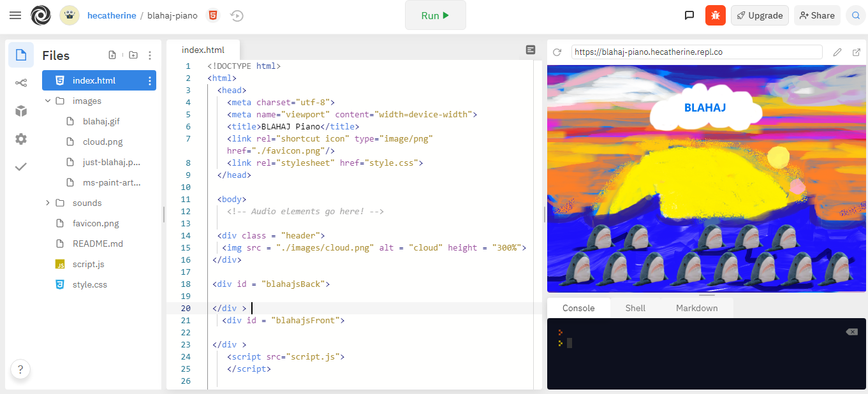The width and height of the screenshot is (868, 394).
Task: Open ms-paint-art... image file
Action: coord(112,182)
